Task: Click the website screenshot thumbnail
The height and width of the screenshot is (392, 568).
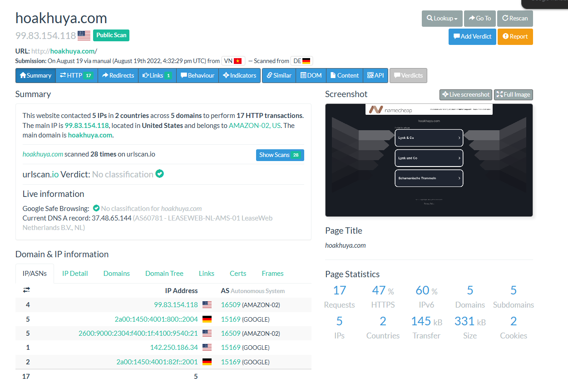Action: [x=429, y=160]
